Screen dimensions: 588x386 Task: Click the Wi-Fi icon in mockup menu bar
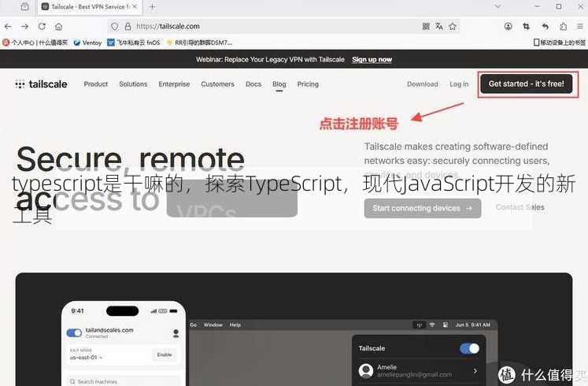point(432,325)
